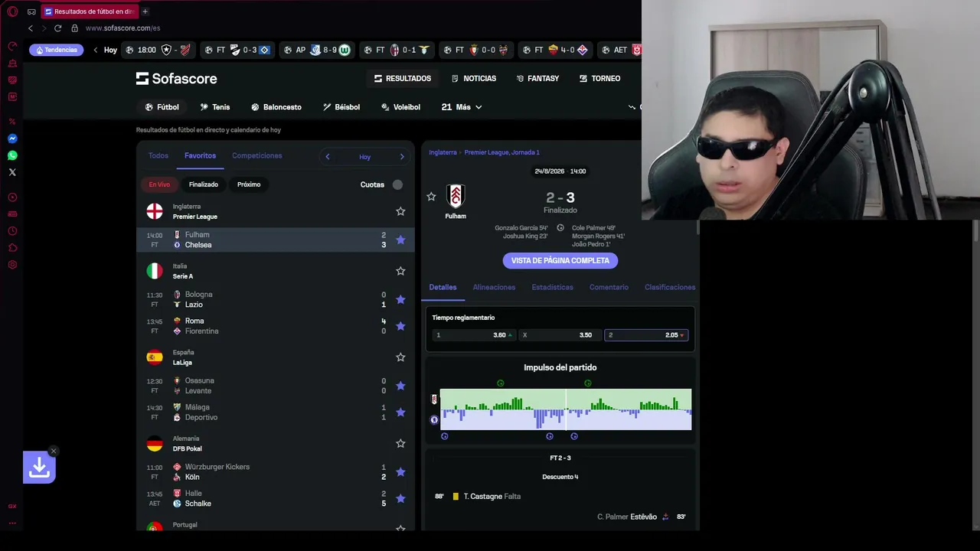Switch to the Todos tab
The image size is (980, 551).
coord(158,155)
